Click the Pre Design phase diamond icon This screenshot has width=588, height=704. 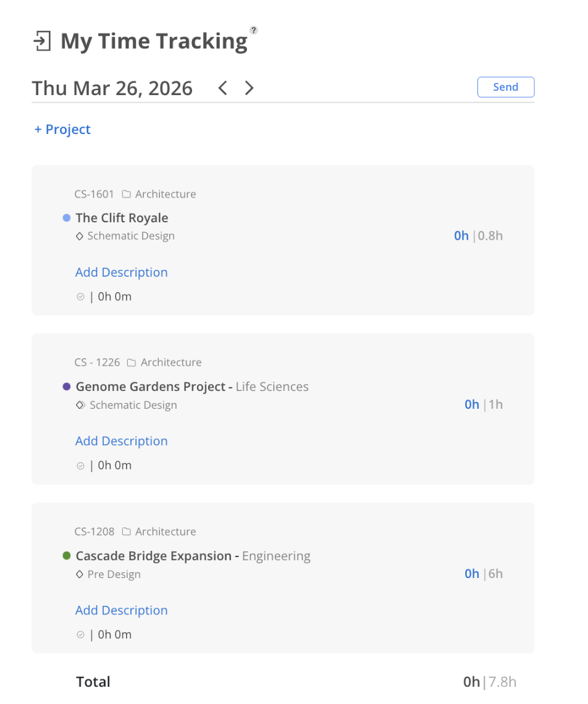point(80,574)
